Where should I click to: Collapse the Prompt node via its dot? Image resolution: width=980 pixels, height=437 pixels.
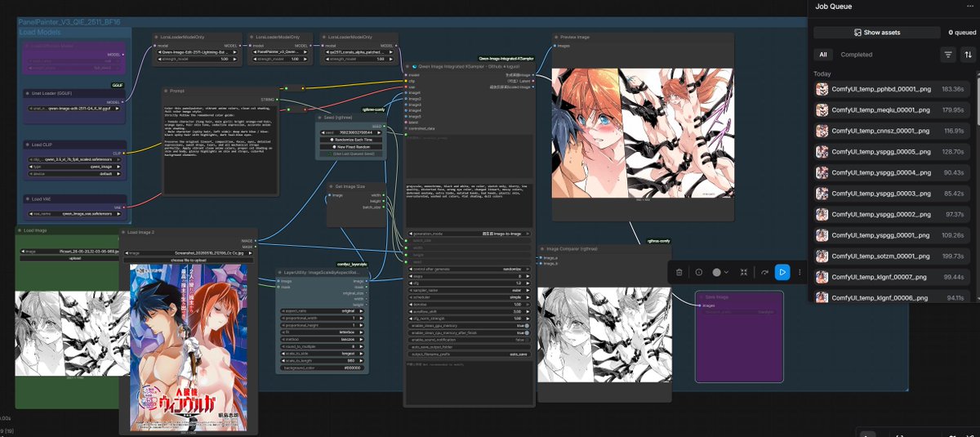(x=167, y=91)
